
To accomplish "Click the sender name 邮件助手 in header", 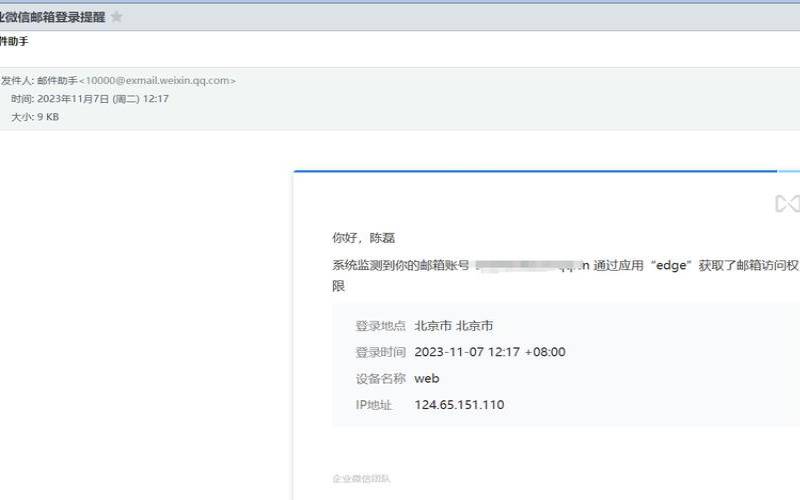I will [57, 81].
